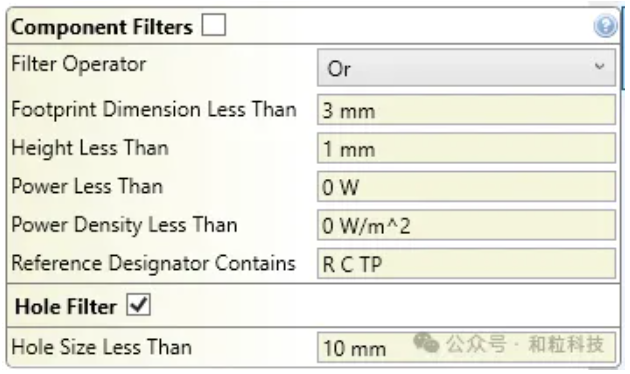Click the Reference Designator Contains label
Screen dimensions: 630x374
click(x=153, y=263)
